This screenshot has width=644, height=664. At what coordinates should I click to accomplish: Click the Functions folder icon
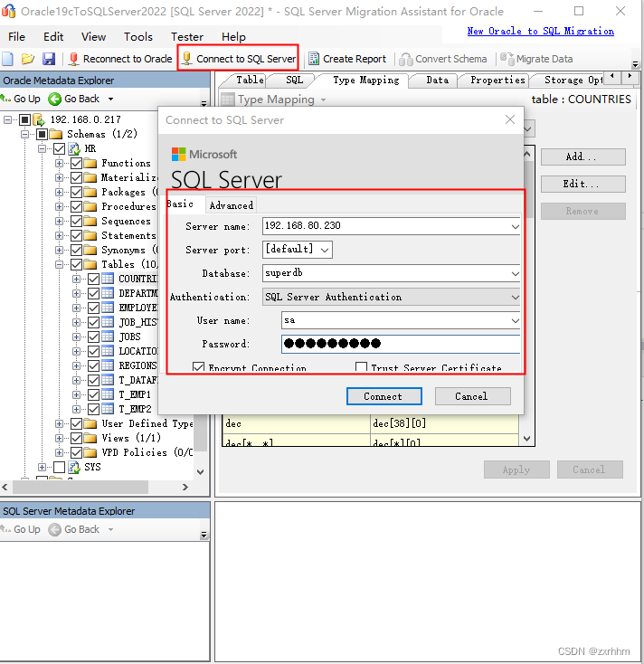pos(90,163)
